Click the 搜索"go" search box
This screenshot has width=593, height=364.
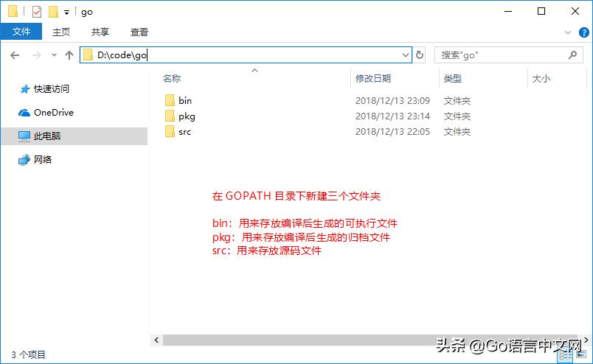(508, 55)
